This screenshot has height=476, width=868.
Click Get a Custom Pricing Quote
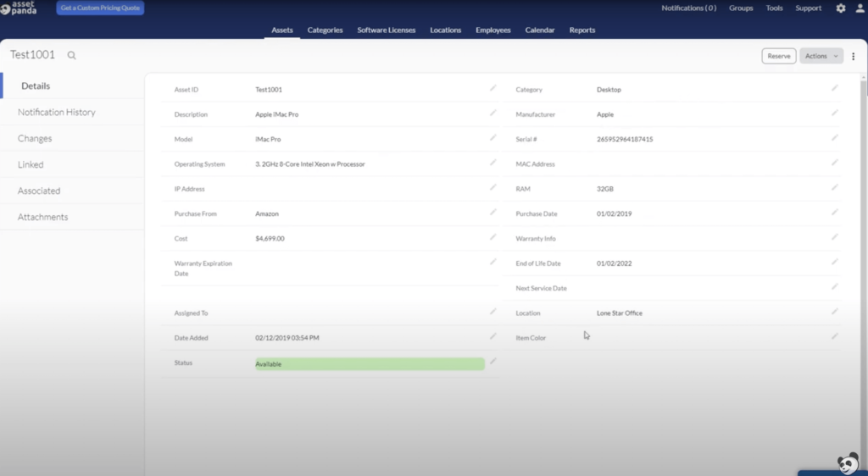pos(100,8)
